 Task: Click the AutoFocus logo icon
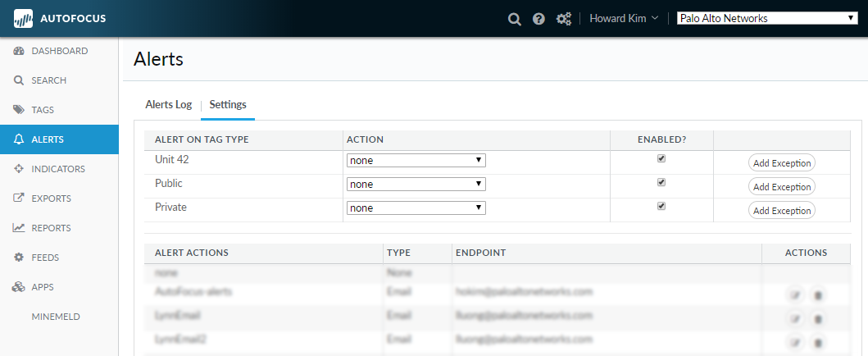click(23, 18)
